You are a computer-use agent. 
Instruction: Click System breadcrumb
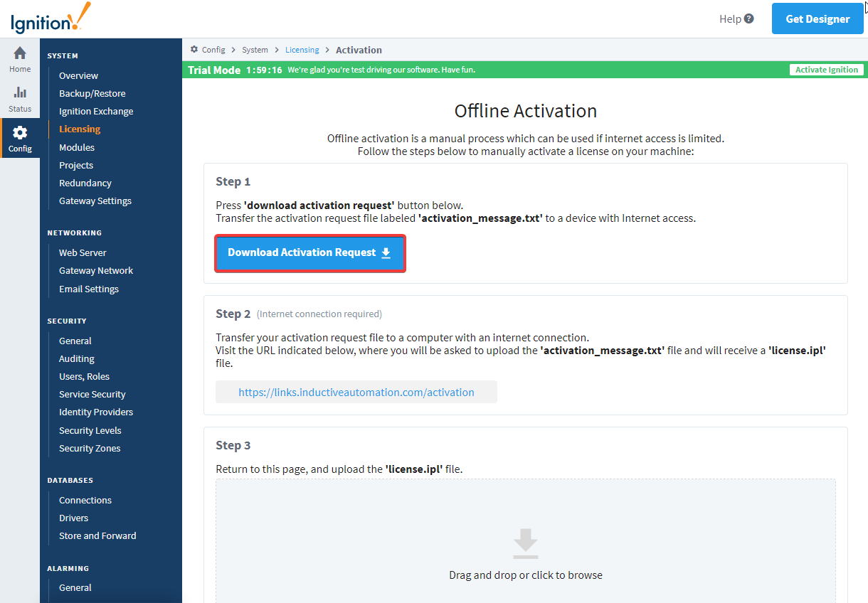255,50
